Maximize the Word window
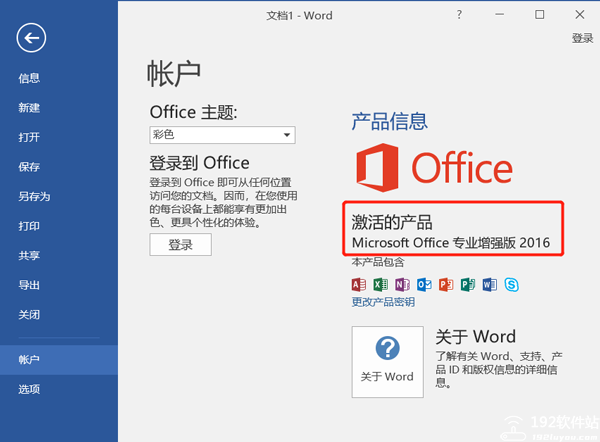The width and height of the screenshot is (600, 442). (540, 15)
